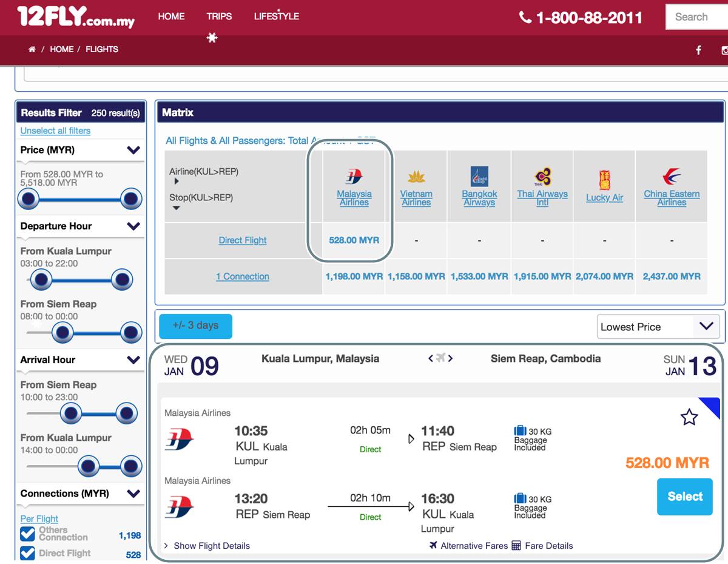Open the TRIPS menu item
This screenshot has height=564, width=728.
click(219, 16)
